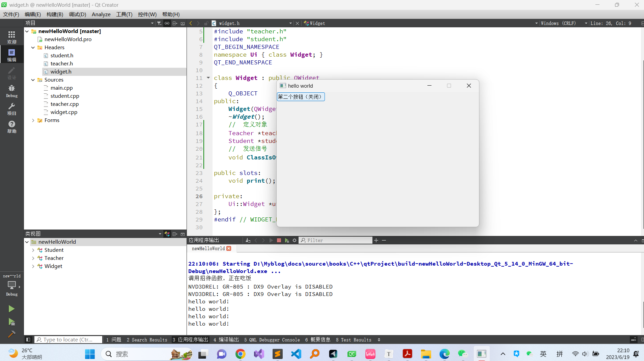
Task: Click the Line: 26, Col: 9 indicator
Action: (x=611, y=23)
